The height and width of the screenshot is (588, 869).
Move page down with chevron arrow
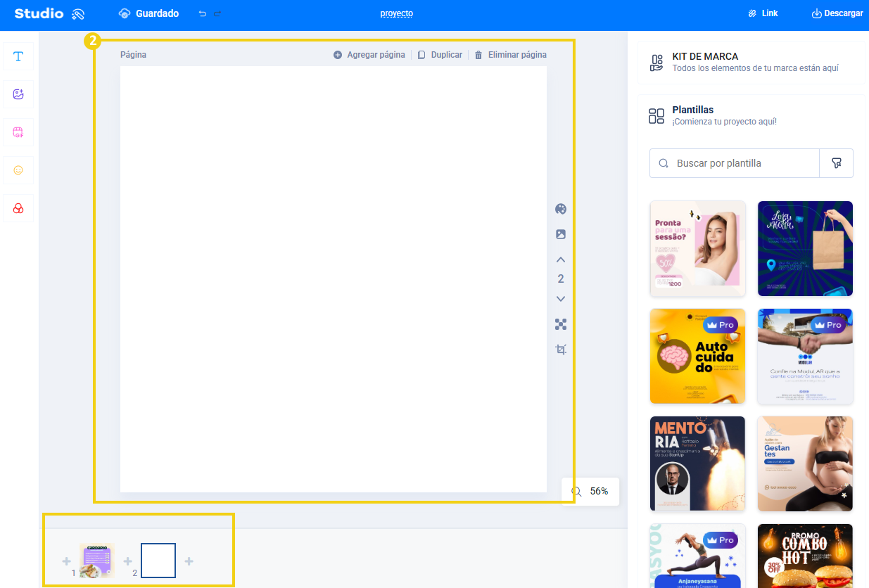[561, 299]
